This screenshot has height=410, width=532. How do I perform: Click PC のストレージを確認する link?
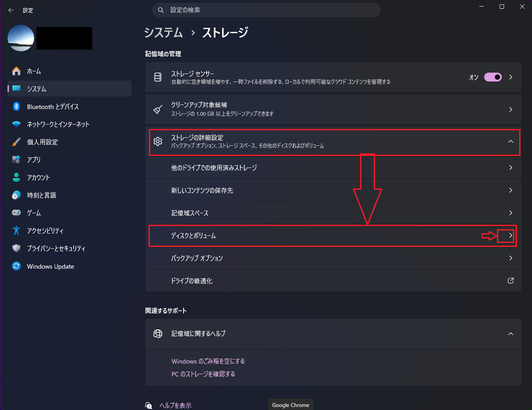(x=203, y=374)
